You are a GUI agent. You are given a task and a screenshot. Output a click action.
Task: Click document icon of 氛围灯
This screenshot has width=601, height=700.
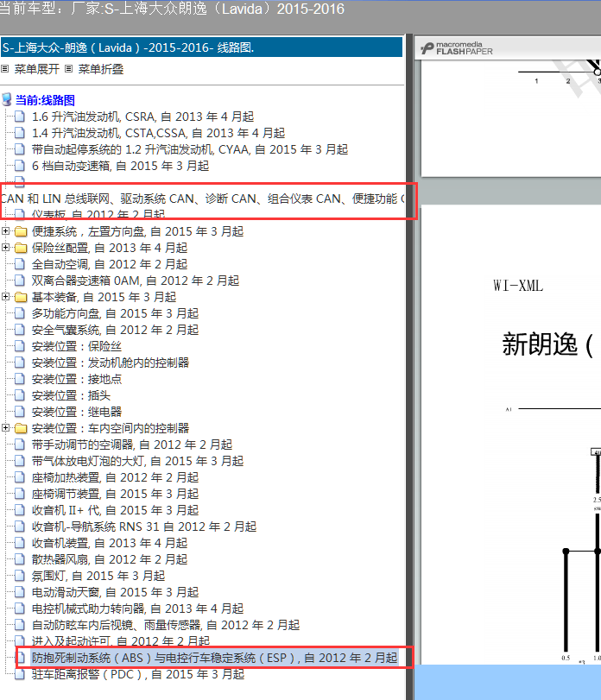point(20,577)
